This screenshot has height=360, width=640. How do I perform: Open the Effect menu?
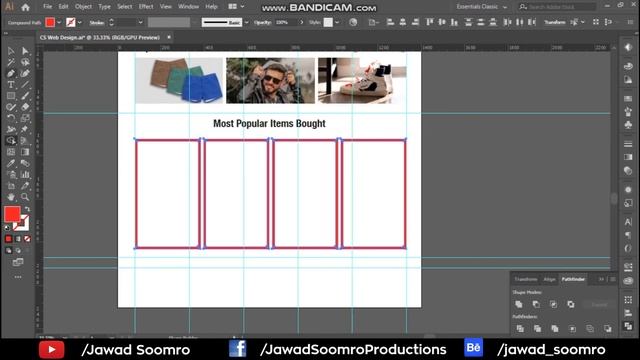[146, 7]
